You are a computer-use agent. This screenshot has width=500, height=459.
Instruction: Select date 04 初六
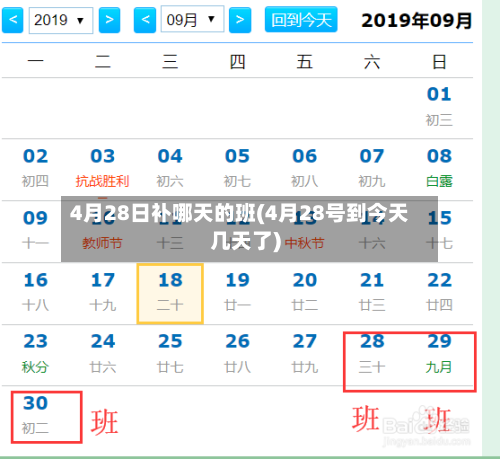(170, 169)
